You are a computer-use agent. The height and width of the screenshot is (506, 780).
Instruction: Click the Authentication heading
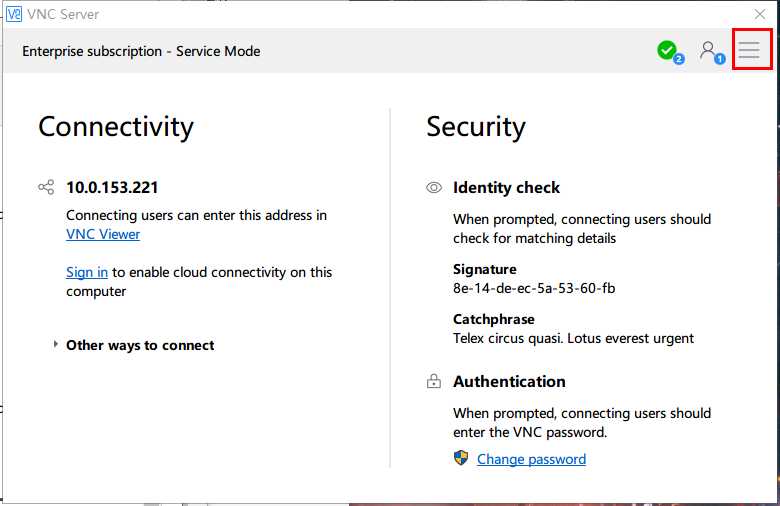(x=509, y=382)
